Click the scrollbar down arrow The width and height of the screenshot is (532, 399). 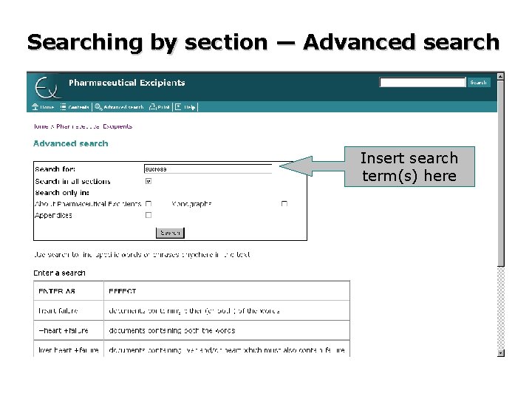500,353
